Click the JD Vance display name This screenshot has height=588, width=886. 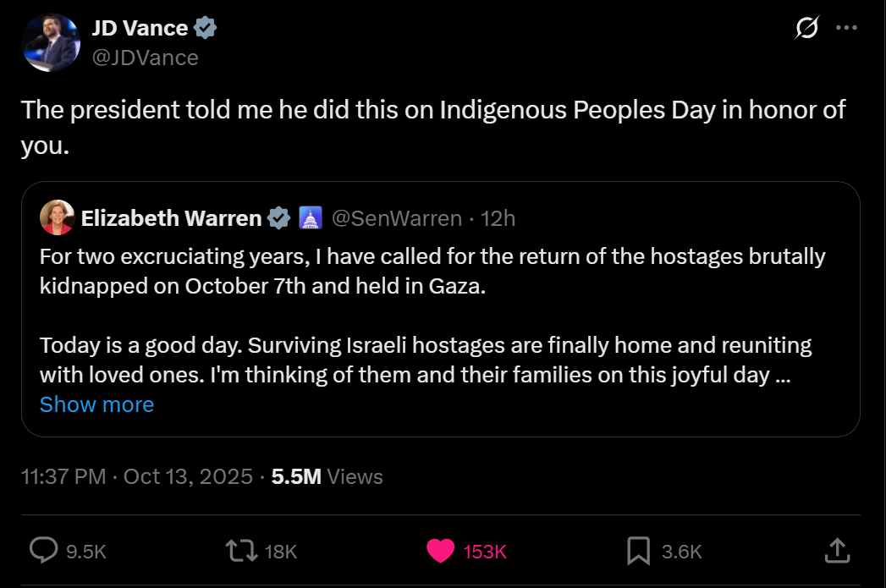(x=140, y=28)
